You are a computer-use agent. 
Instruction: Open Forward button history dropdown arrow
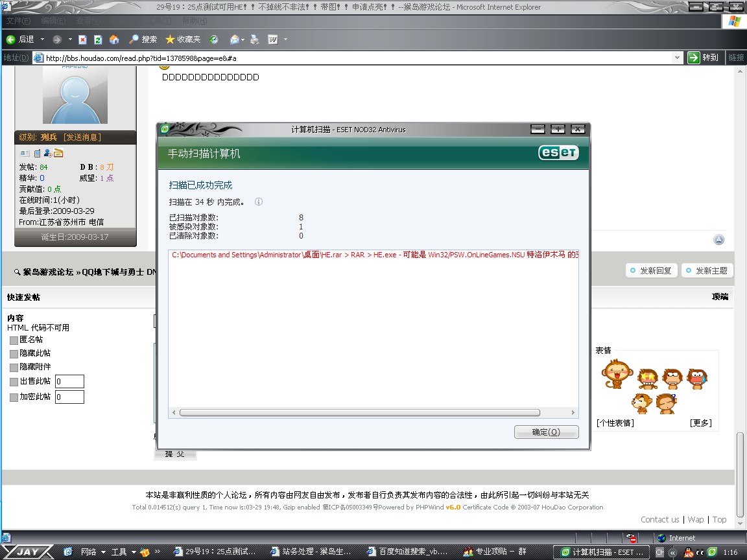(70, 40)
